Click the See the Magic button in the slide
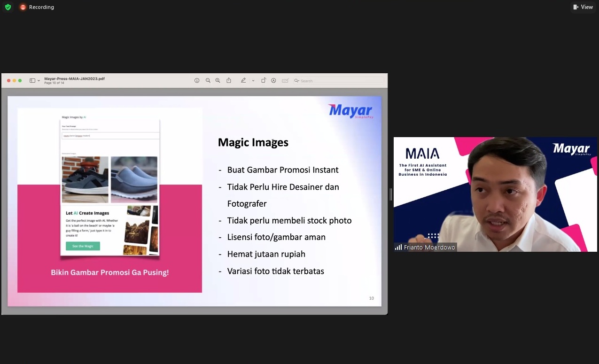The width and height of the screenshot is (599, 364). coord(82,246)
